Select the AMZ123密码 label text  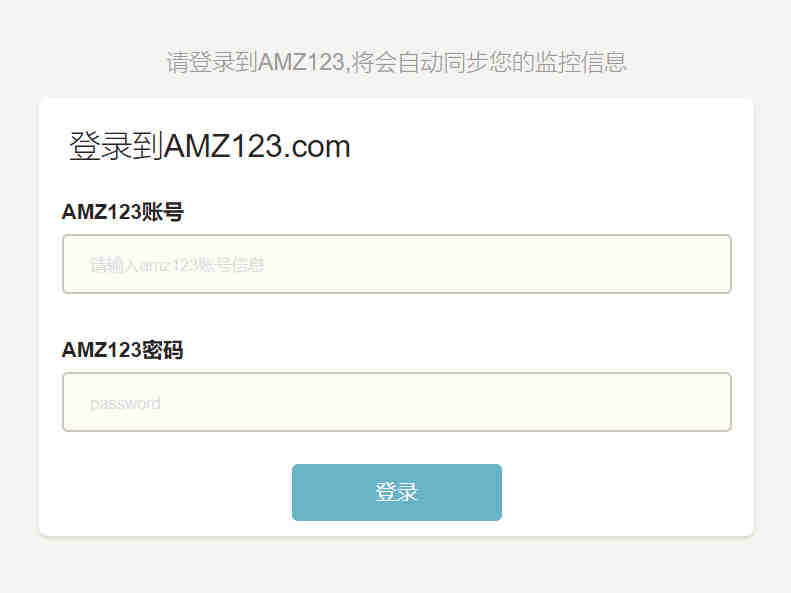click(123, 350)
